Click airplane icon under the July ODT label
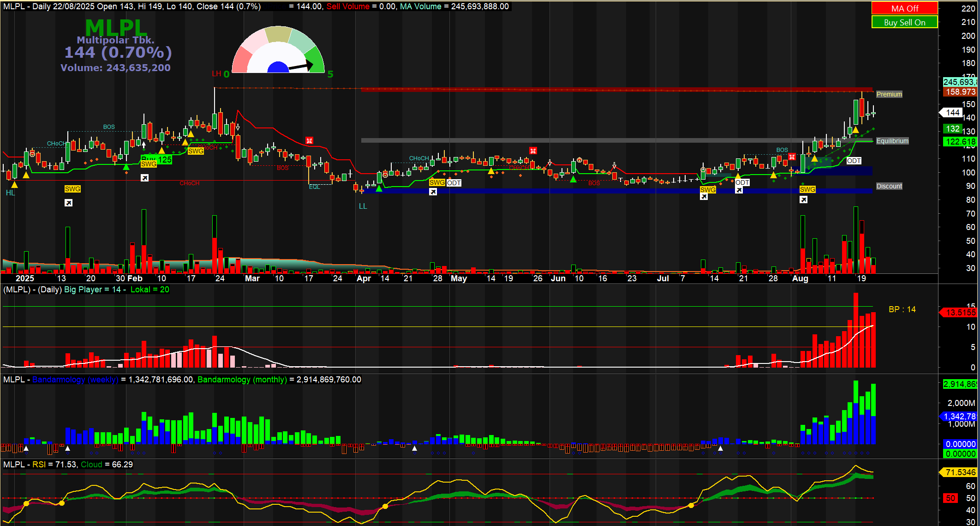The image size is (980, 526). click(x=739, y=190)
